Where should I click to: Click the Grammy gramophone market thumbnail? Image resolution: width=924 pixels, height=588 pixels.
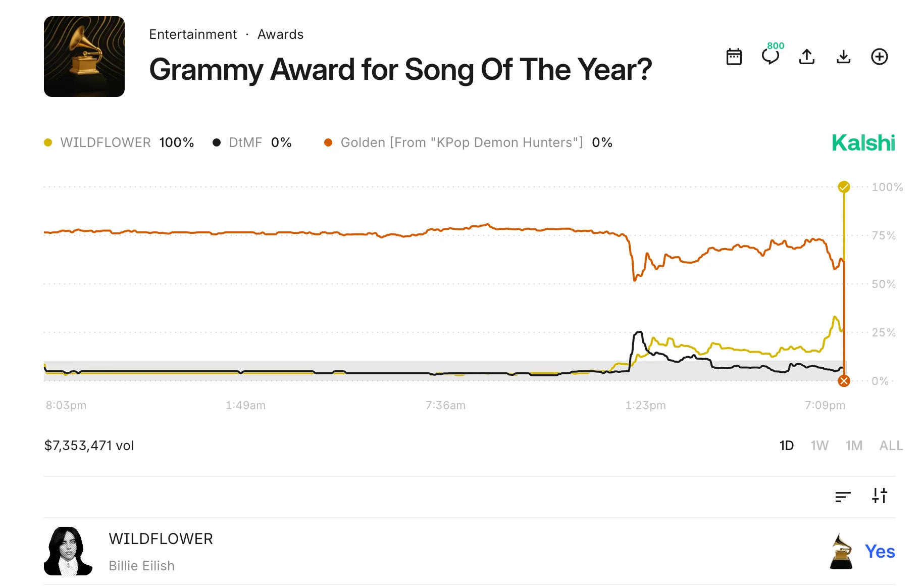point(84,57)
